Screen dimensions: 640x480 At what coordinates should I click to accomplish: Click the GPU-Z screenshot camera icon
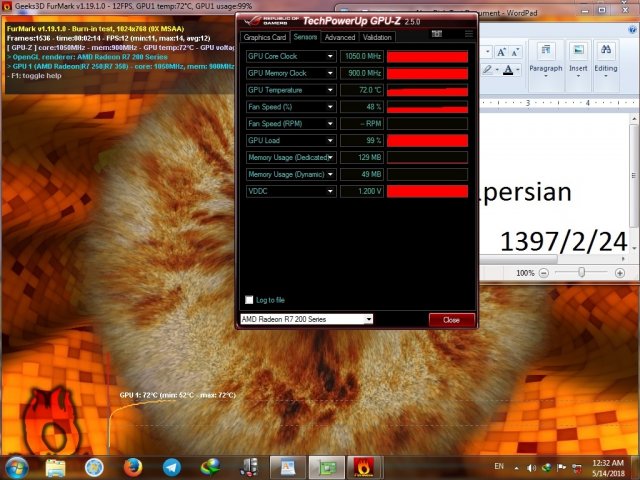click(x=437, y=33)
